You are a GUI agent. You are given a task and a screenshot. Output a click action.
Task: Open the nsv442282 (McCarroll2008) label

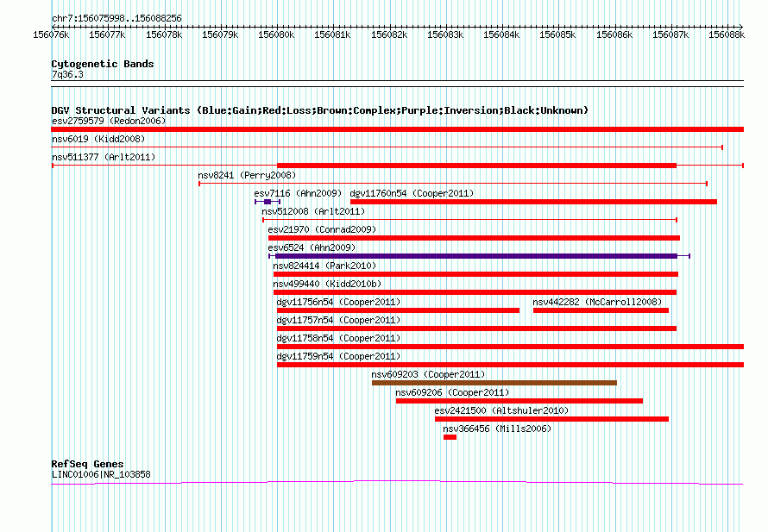pyautogui.click(x=597, y=302)
